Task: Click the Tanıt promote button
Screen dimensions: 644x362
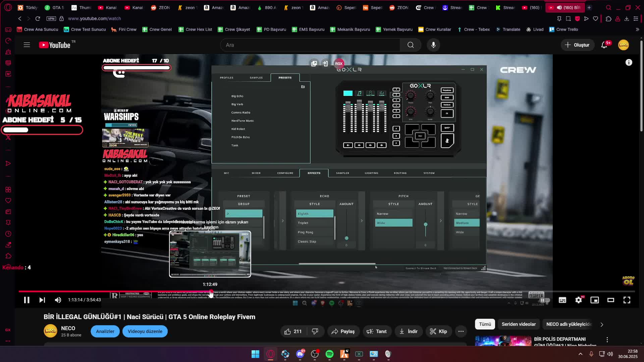Action: click(377, 331)
